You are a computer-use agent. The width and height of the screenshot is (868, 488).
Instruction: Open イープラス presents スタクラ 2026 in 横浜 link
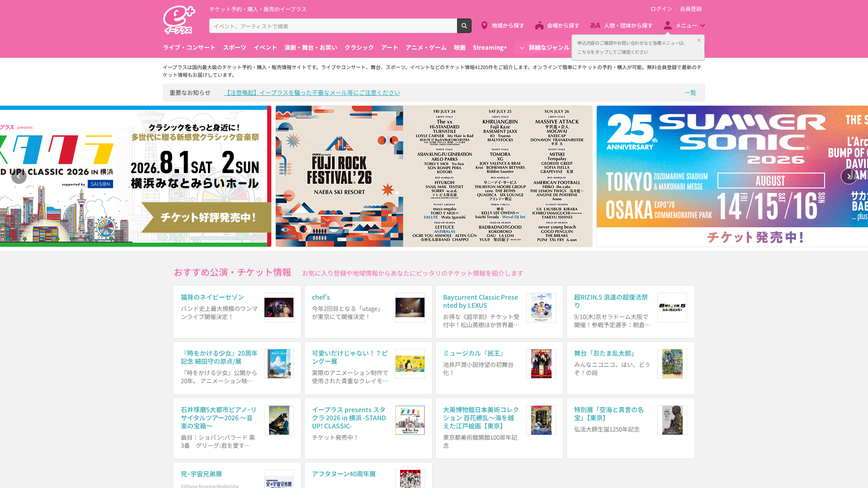click(x=349, y=418)
